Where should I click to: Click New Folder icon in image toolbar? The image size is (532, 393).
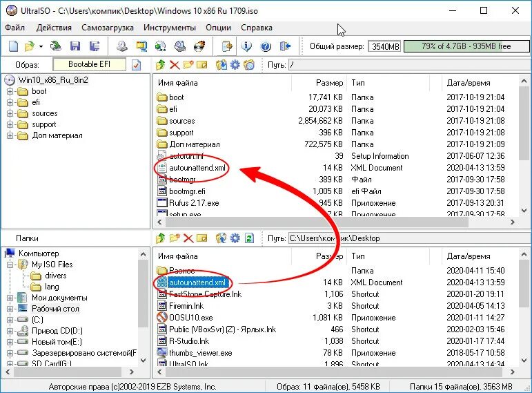point(188,64)
